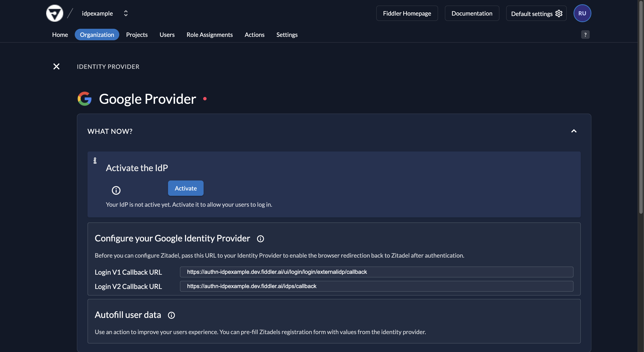The height and width of the screenshot is (352, 644).
Task: Click the Google Provider title
Action: [148, 99]
